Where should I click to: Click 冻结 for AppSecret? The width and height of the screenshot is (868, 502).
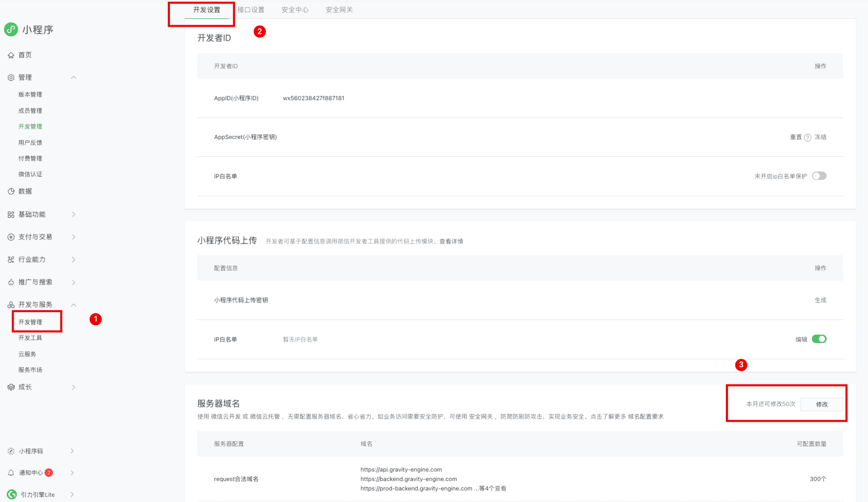[820, 137]
